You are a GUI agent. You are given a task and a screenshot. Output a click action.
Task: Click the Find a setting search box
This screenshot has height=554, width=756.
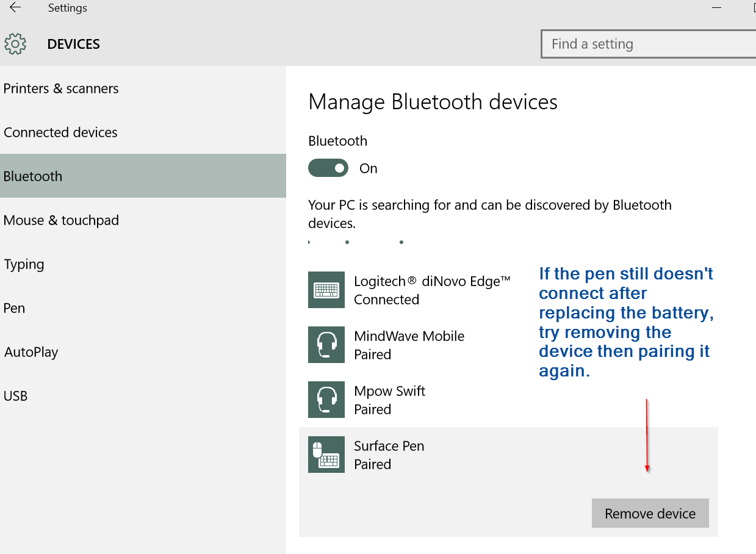click(x=647, y=44)
